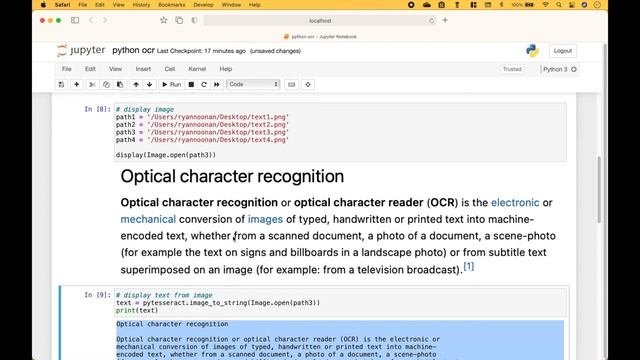Click the privacy shield icon
Screen dimensions: 640x360
(194, 20)
